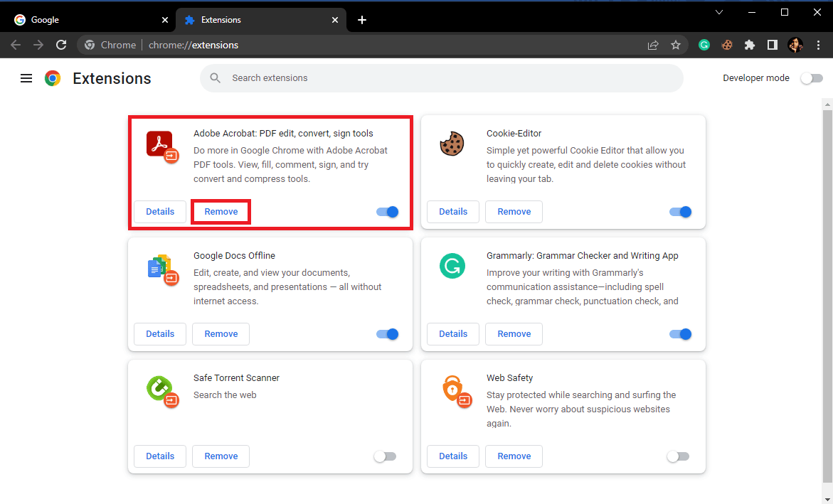This screenshot has height=504, width=833.
Task: Click the 'Safe Torrent Scanner' title
Action: point(236,377)
